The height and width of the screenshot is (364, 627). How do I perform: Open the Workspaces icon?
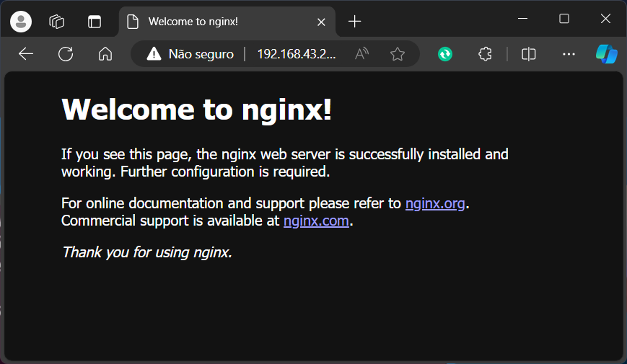tap(57, 22)
